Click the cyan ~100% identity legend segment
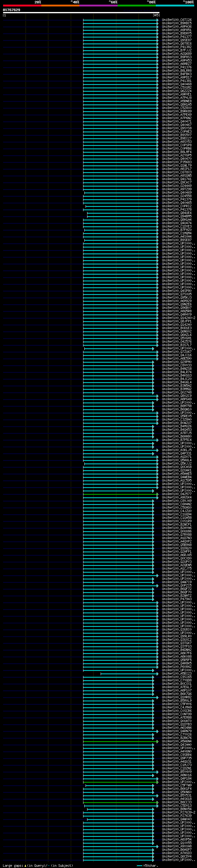 point(175,6)
